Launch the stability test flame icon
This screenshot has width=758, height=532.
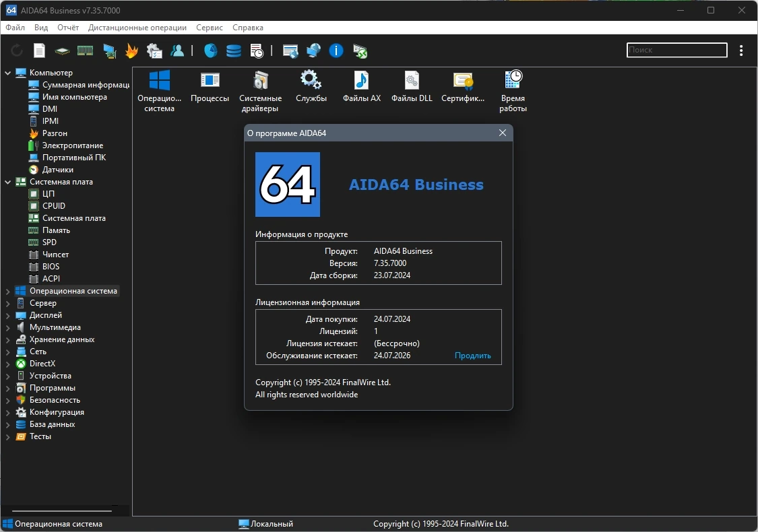point(131,51)
